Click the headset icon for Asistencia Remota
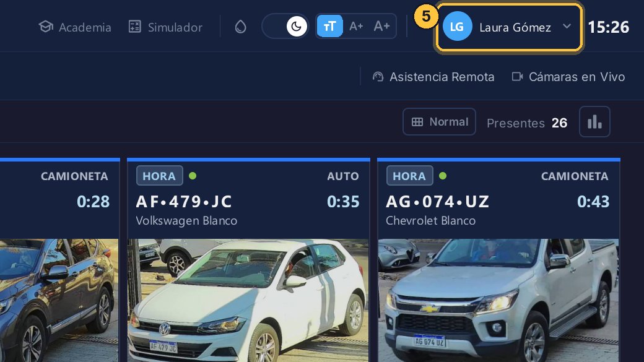 [x=378, y=77]
